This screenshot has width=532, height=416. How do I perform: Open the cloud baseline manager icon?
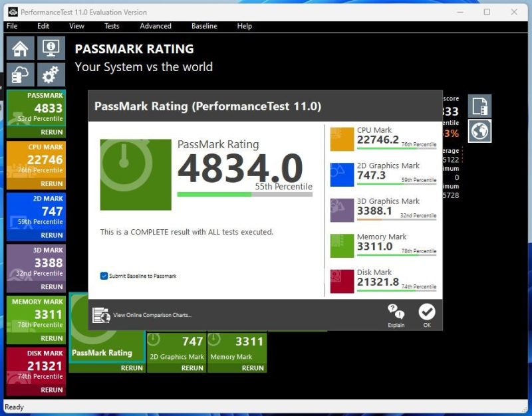point(21,75)
